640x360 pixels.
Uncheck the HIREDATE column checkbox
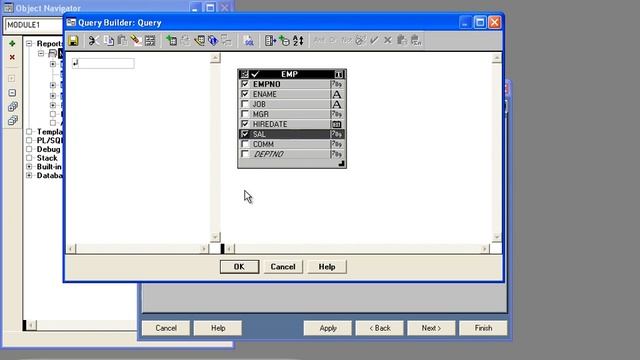(245, 124)
